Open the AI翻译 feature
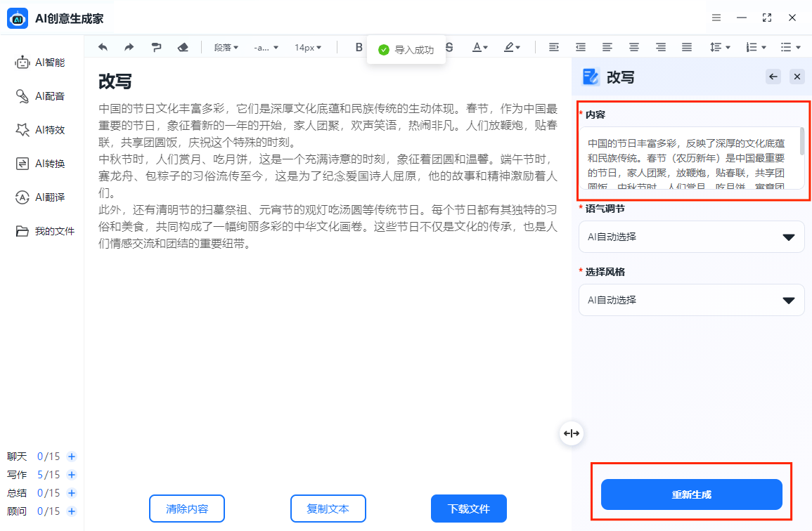This screenshot has width=812, height=531. coord(42,197)
